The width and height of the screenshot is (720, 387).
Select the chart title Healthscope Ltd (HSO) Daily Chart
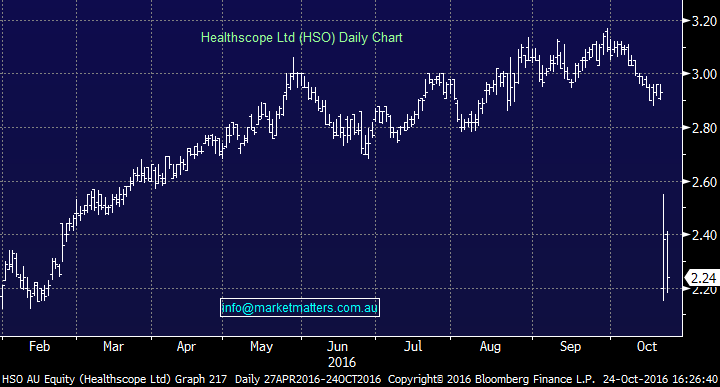tap(302, 38)
